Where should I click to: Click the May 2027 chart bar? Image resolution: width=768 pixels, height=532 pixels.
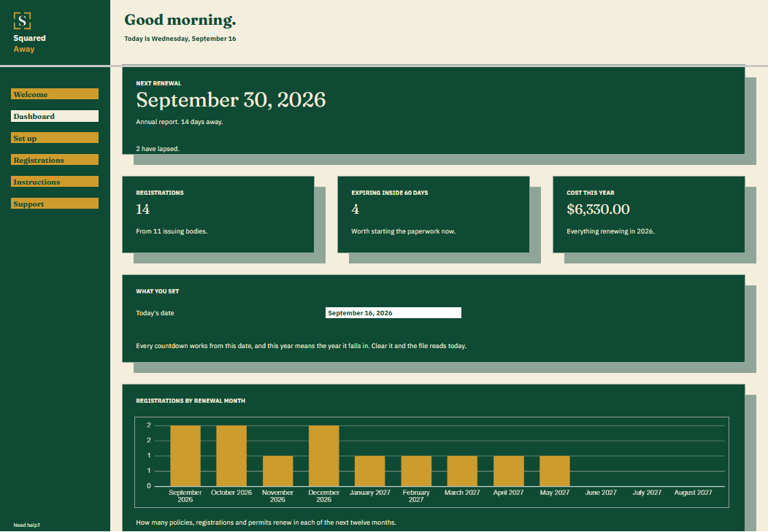[554, 471]
